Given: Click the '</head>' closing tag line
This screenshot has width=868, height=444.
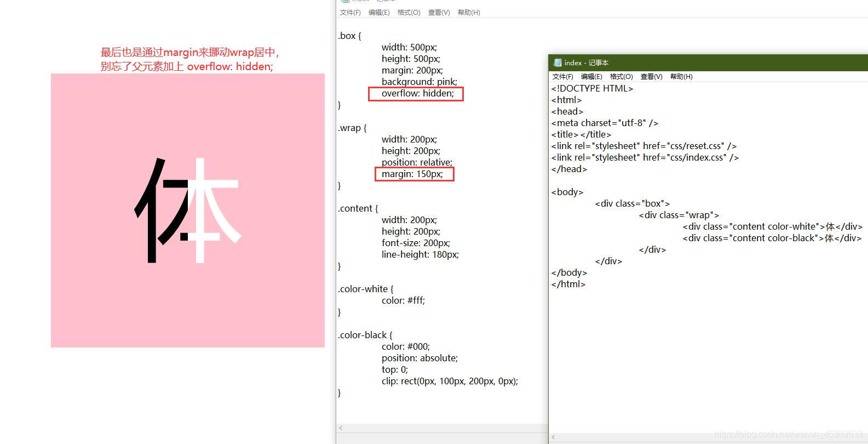Looking at the screenshot, I should pyautogui.click(x=570, y=169).
